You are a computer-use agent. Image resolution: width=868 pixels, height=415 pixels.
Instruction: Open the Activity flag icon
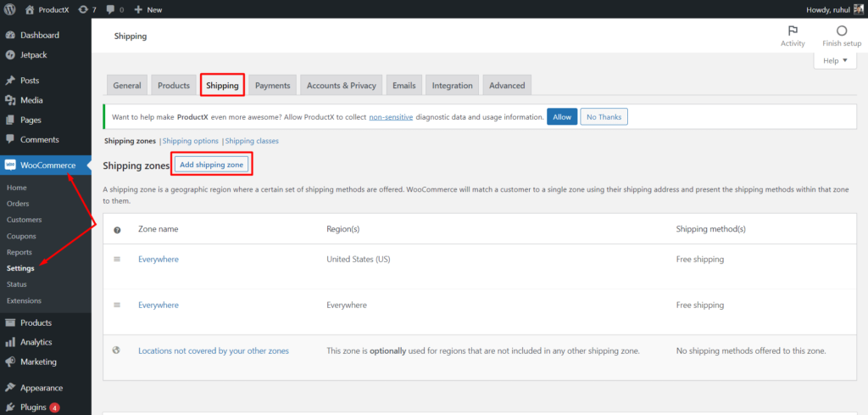[x=793, y=31]
